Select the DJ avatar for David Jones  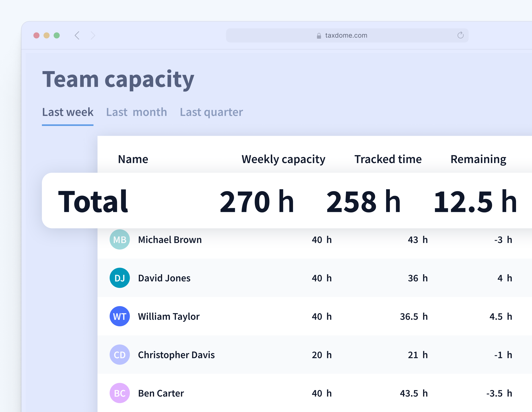(120, 278)
